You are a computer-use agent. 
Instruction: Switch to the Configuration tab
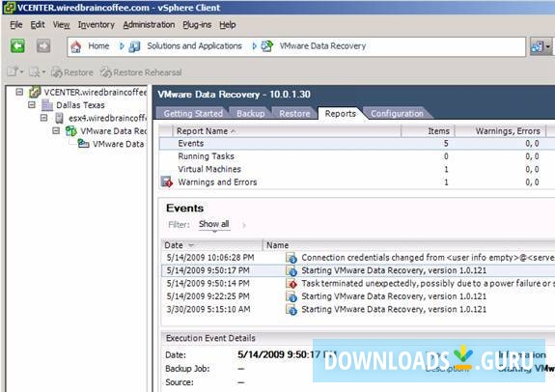click(397, 113)
